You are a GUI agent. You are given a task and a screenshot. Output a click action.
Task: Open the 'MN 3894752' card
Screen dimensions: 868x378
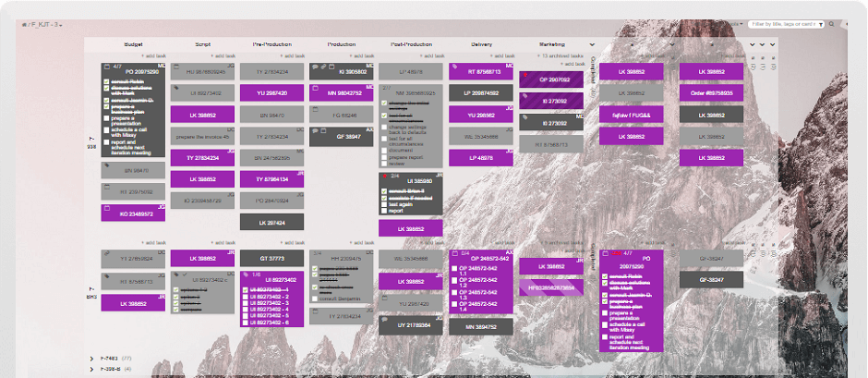(480, 326)
